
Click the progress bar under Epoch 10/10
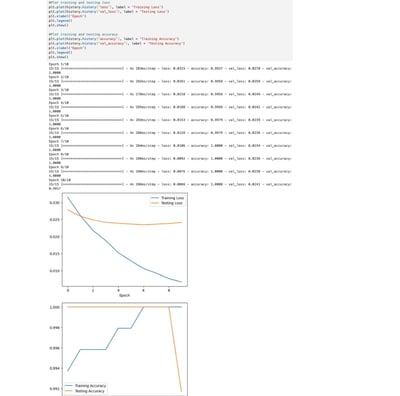[92, 184]
